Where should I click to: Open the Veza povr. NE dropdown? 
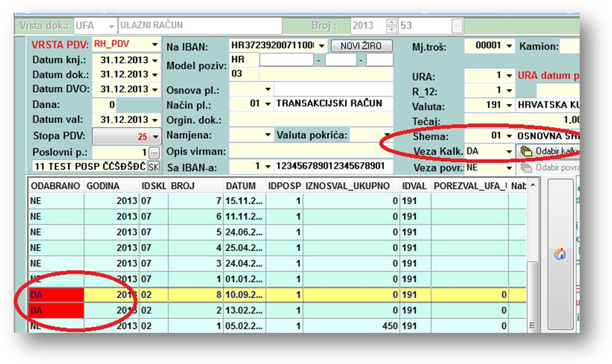[509, 168]
